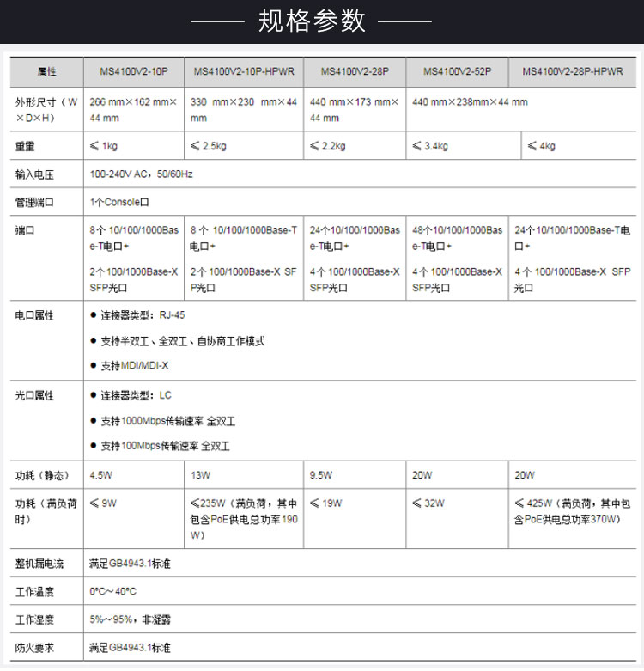This screenshot has width=644, height=671.
Task: Select the 整机漏电流 row label
Action: point(39,564)
